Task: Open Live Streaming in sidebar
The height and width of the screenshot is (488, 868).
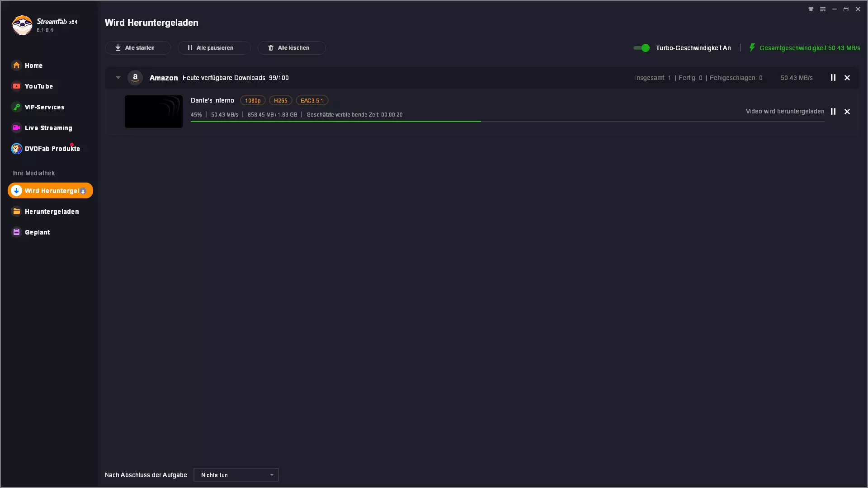Action: click(x=42, y=128)
